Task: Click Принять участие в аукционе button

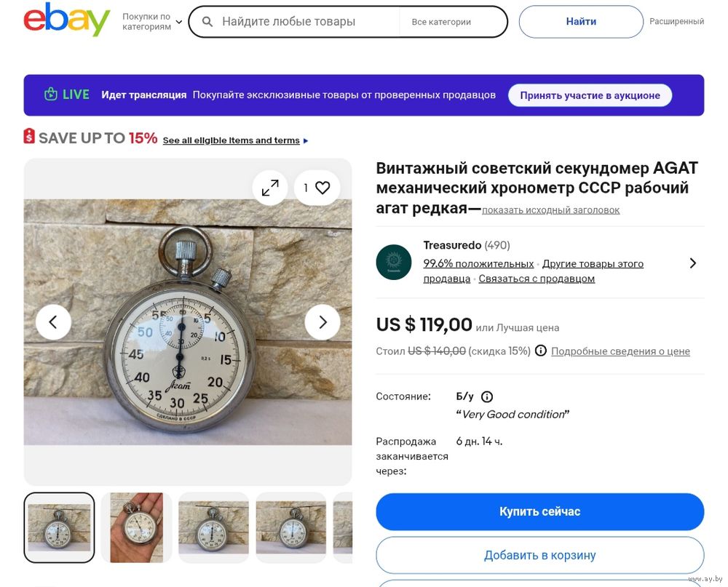Action: (590, 95)
